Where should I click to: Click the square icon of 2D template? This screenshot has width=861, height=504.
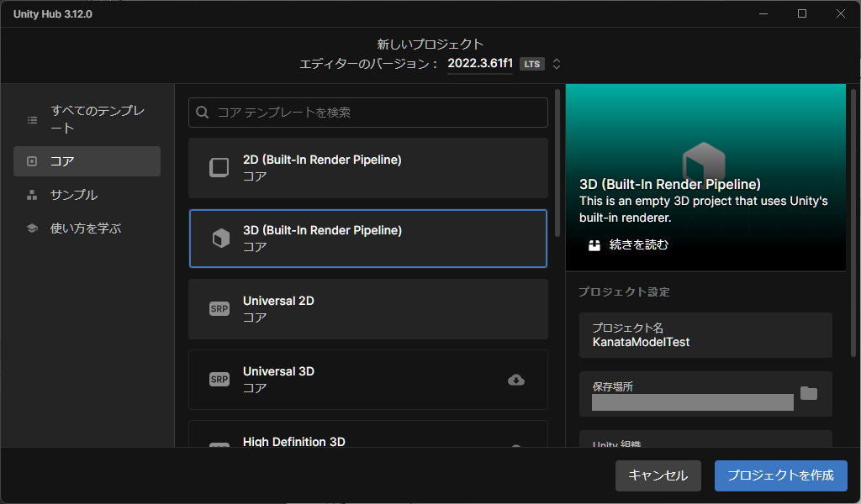[219, 167]
